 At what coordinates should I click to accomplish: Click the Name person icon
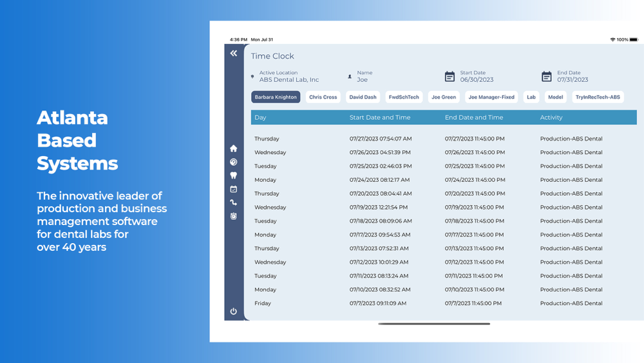coord(350,77)
